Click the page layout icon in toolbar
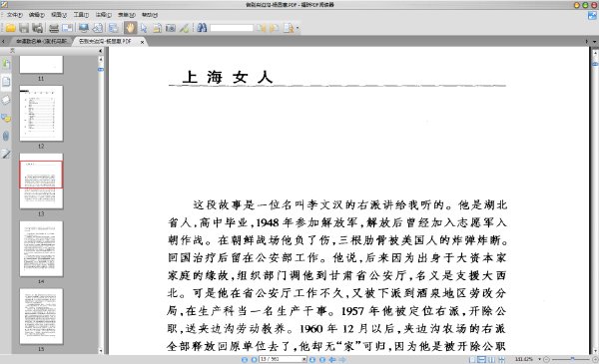Viewport: 599px width, 364px height. pos(114,28)
